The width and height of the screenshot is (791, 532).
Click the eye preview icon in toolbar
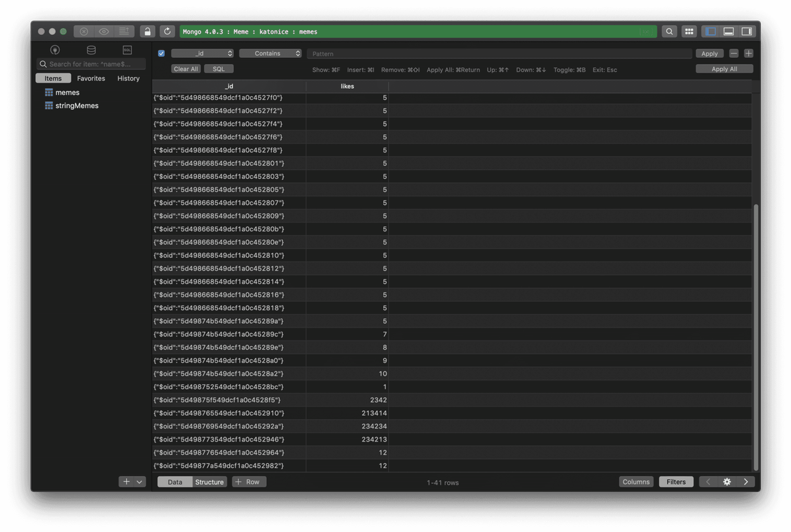tap(104, 31)
